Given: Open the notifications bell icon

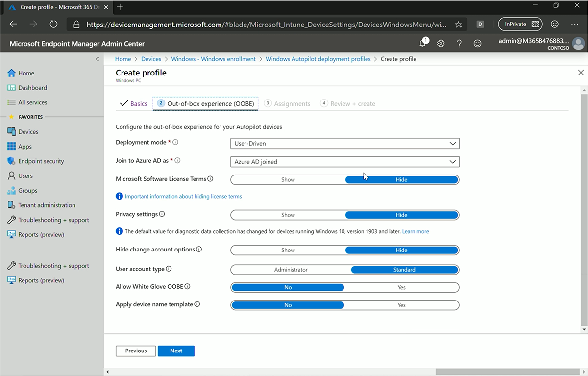Looking at the screenshot, I should (422, 44).
